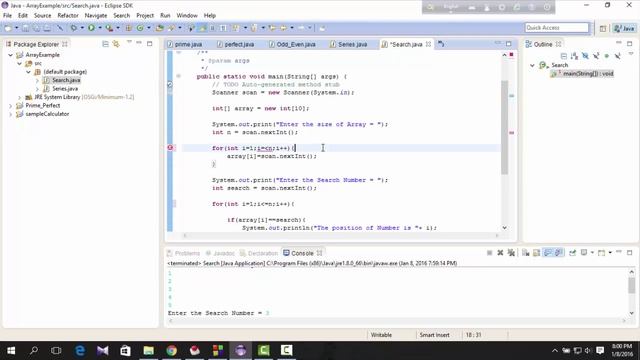Click the console vertical scrollbar thumb
This screenshot has height=360, width=640.
click(x=631, y=285)
